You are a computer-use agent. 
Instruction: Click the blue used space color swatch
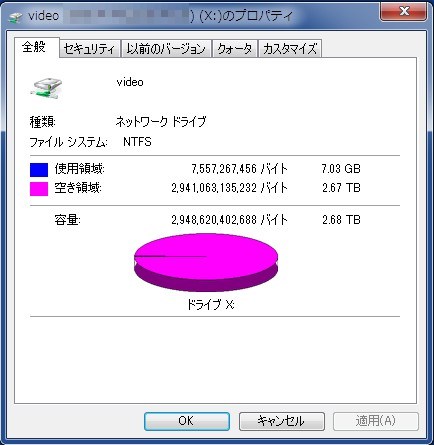point(39,169)
